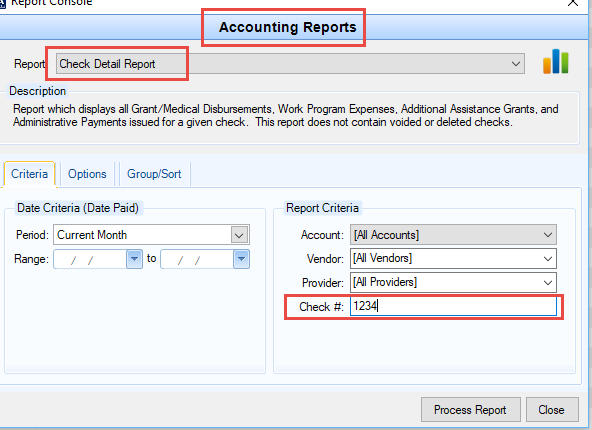Open the Range start date picker arrow

134,259
